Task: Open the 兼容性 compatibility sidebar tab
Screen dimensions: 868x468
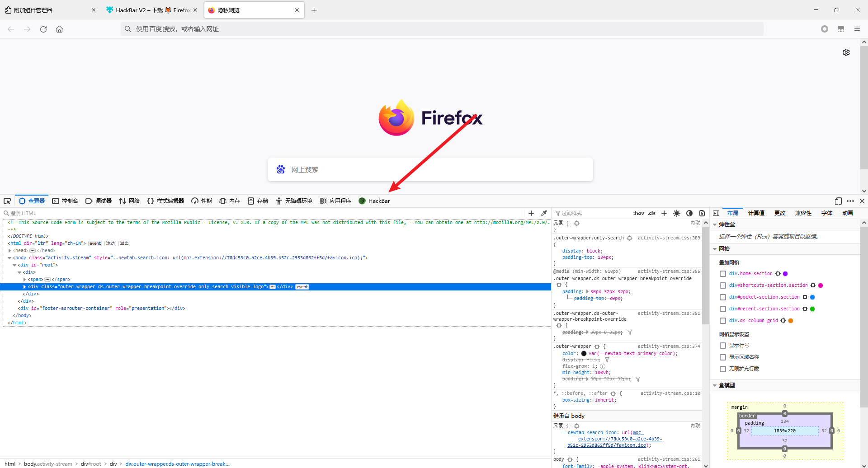Action: pos(803,213)
